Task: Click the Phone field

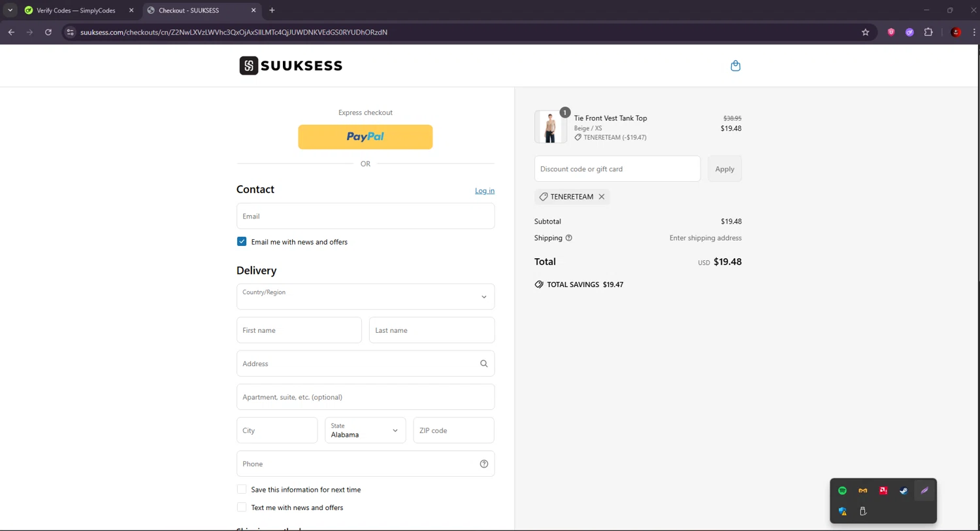Action: tap(365, 464)
